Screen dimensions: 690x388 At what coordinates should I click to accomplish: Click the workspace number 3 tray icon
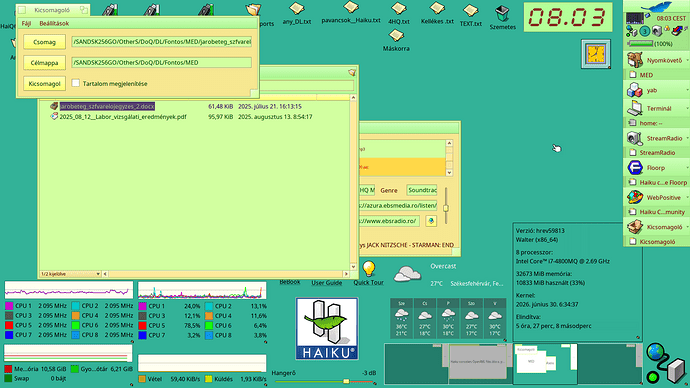click(x=645, y=31)
